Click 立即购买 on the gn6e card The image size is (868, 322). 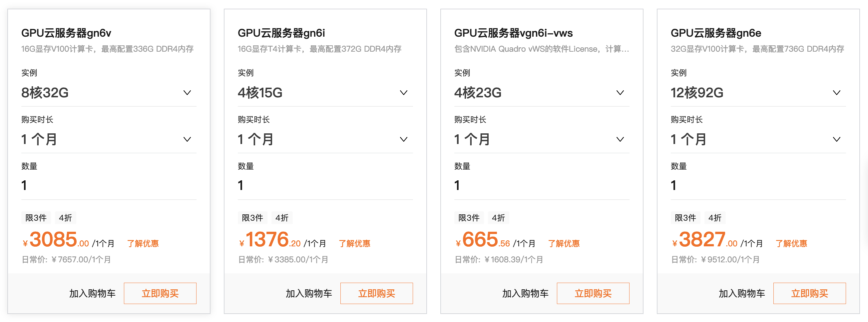pyautogui.click(x=809, y=293)
